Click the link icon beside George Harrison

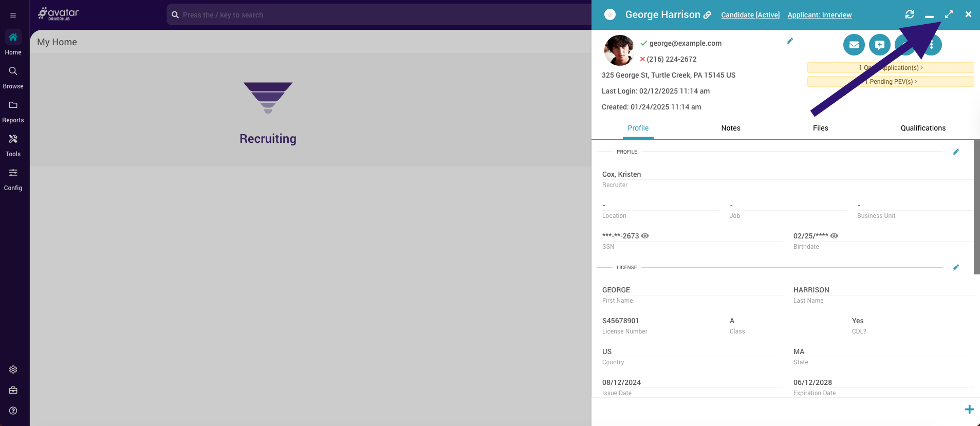click(x=708, y=15)
